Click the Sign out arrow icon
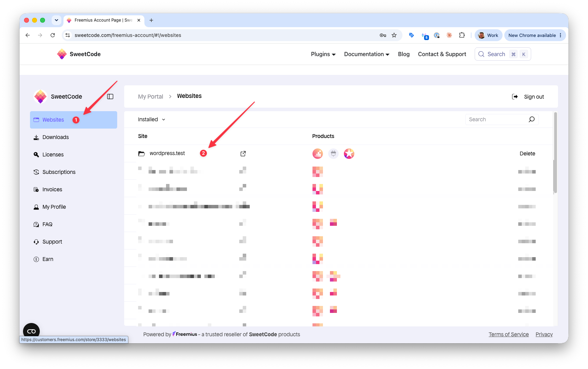The height and width of the screenshot is (369, 588). 515,97
